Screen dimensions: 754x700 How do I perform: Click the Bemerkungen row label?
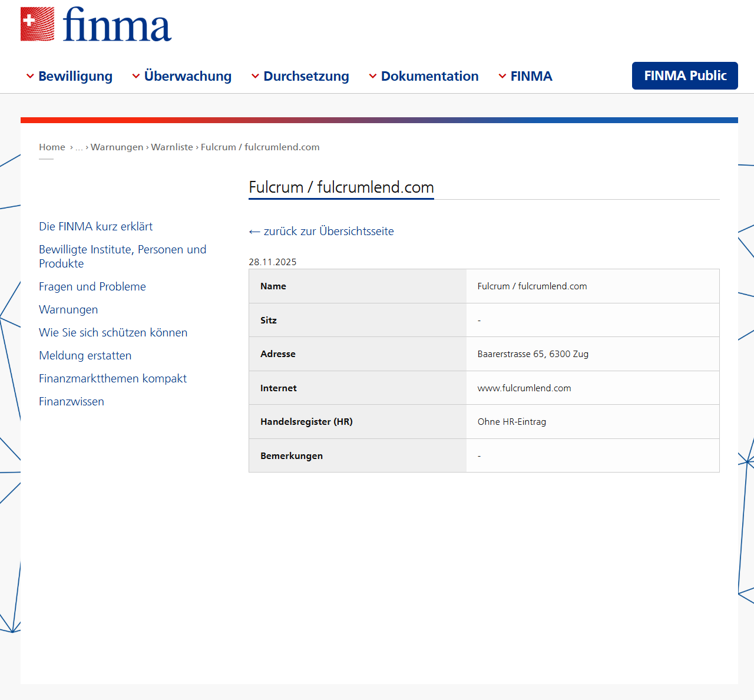coord(292,456)
